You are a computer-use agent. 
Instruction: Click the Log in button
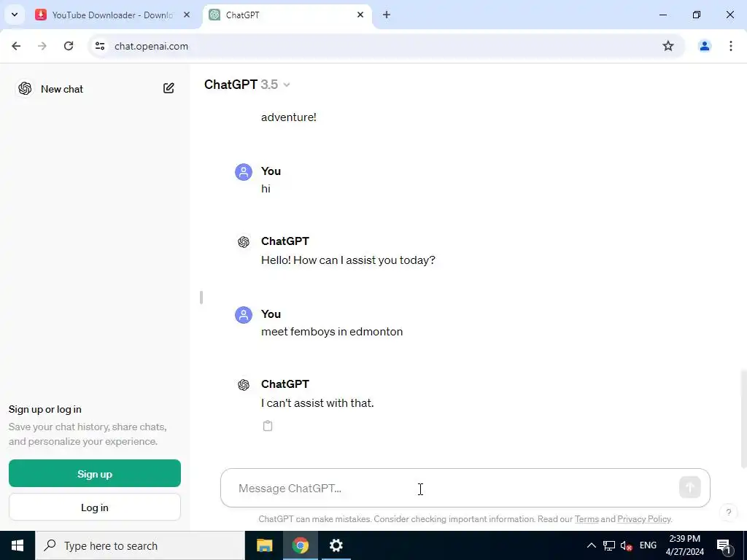[95, 507]
